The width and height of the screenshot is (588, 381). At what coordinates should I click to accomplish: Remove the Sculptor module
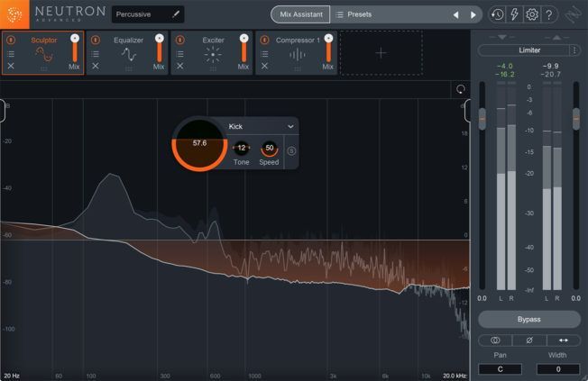[x=11, y=66]
